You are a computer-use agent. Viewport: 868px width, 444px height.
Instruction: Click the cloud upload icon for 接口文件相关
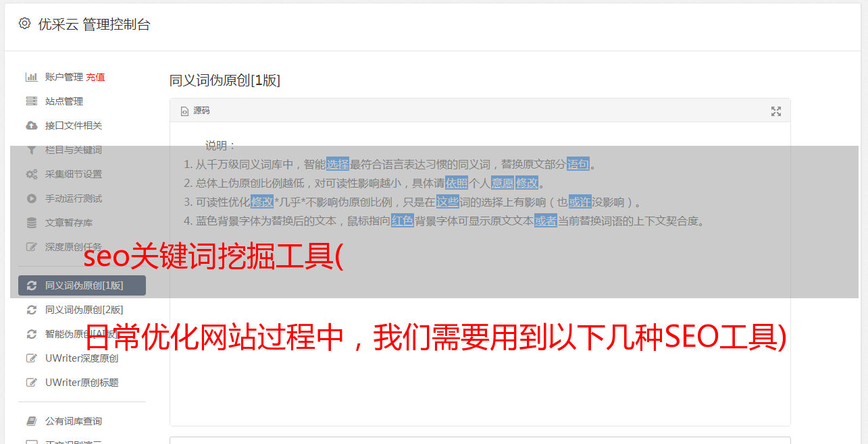coord(31,126)
